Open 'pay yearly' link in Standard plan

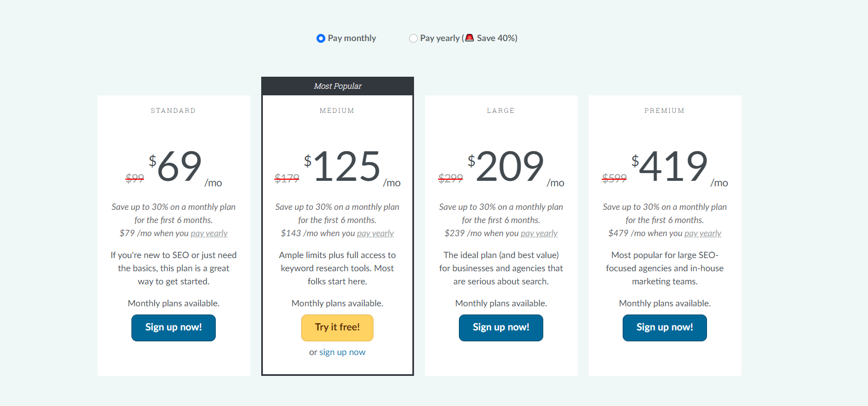pos(209,233)
